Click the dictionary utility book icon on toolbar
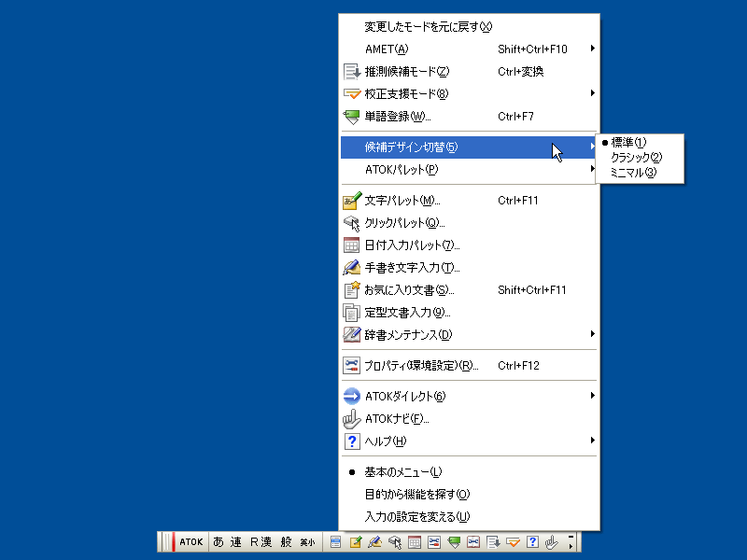The width and height of the screenshot is (747, 560). [473, 542]
